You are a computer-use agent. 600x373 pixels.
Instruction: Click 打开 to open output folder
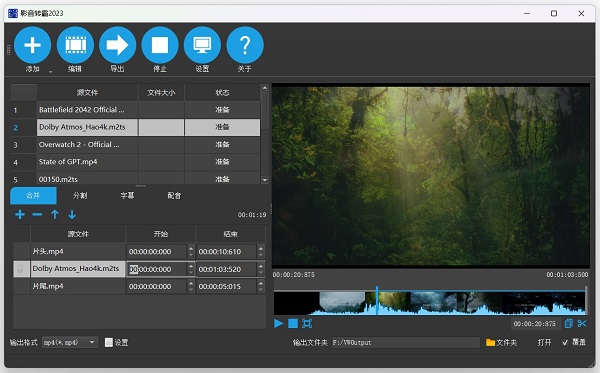tap(545, 342)
